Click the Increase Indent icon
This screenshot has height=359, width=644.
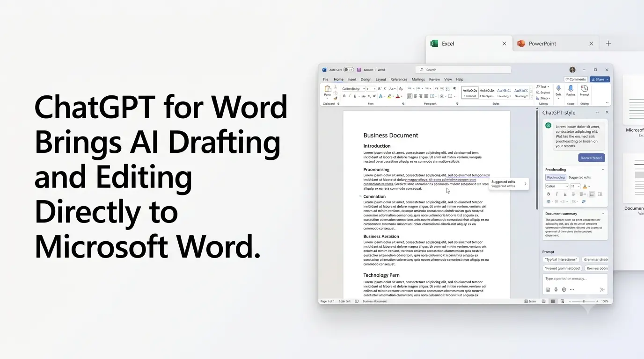(442, 88)
